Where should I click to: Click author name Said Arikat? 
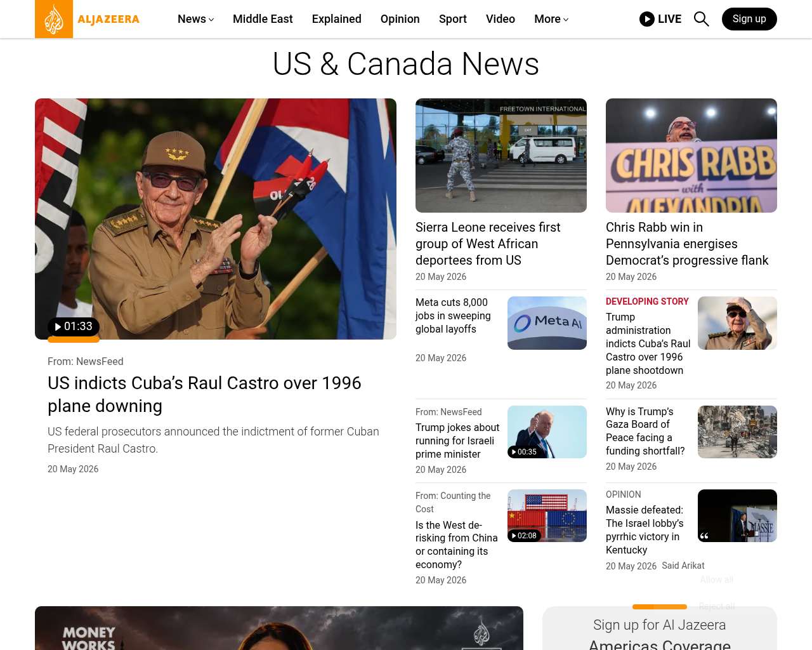pyautogui.click(x=683, y=566)
